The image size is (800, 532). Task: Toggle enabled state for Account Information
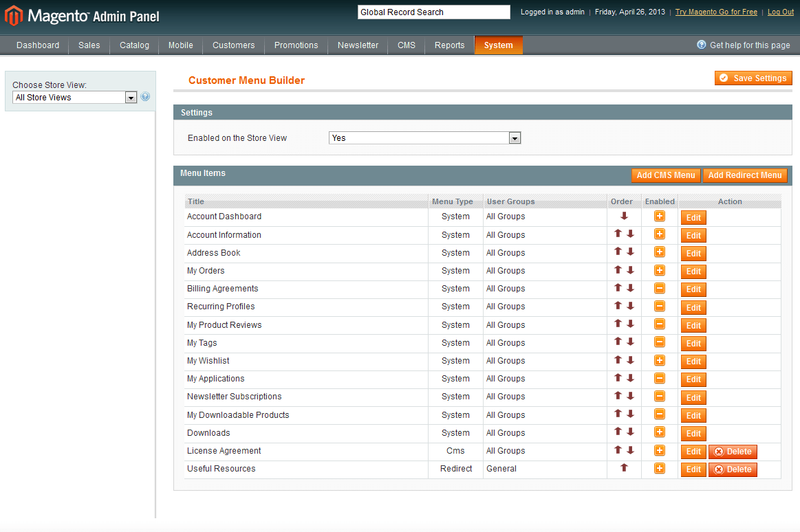660,234
